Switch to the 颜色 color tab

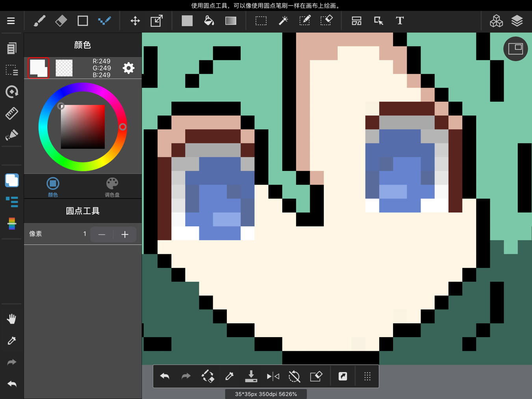pyautogui.click(x=53, y=187)
